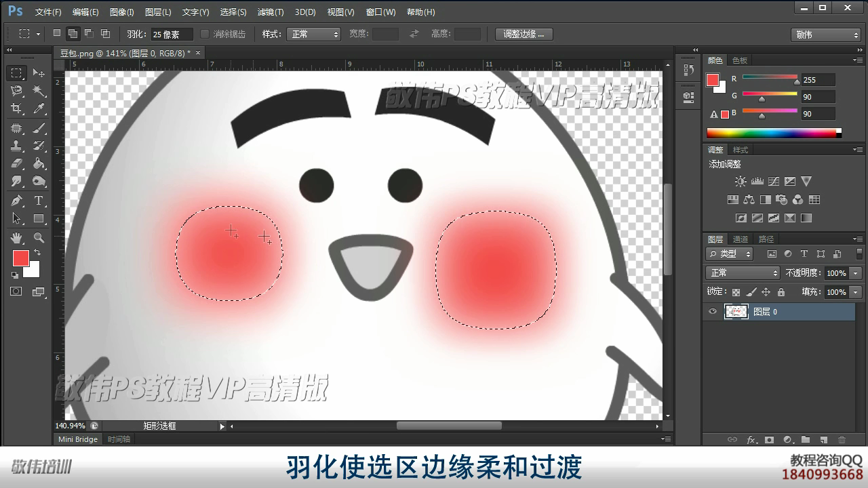Screen dimensions: 868x488
Task: Select the Smudge tool
Action: pos(16,181)
